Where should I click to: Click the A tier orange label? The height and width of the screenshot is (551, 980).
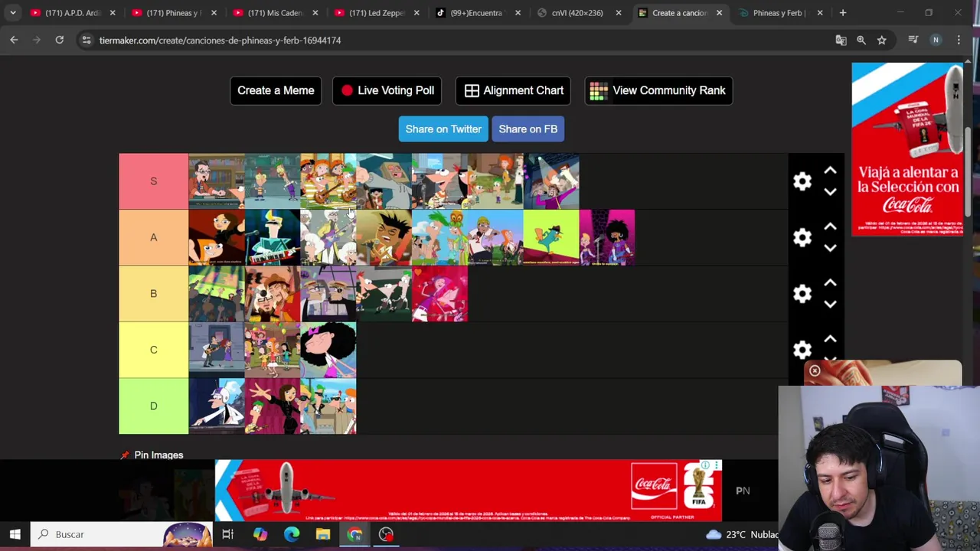tap(153, 237)
